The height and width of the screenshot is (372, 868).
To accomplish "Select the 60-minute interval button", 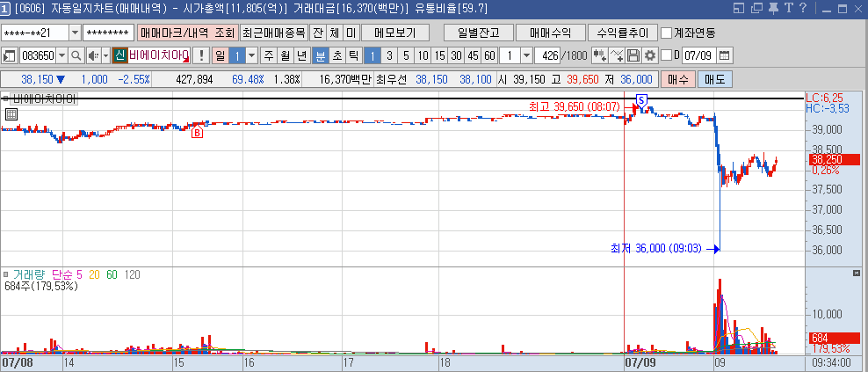I will pos(489,55).
